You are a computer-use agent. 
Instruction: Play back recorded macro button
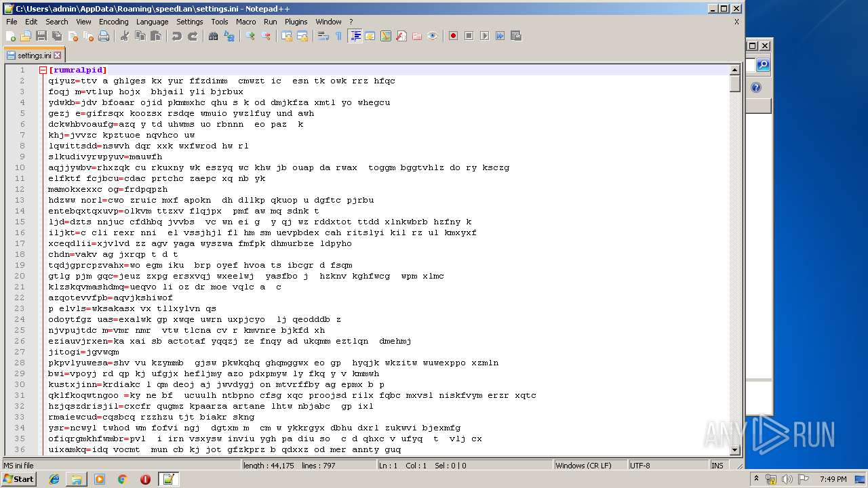click(484, 36)
